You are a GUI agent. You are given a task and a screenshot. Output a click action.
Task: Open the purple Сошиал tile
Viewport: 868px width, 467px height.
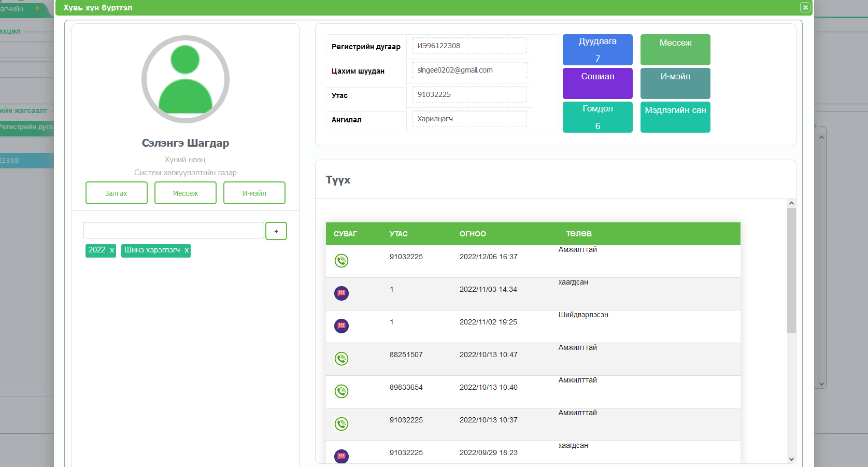(597, 83)
